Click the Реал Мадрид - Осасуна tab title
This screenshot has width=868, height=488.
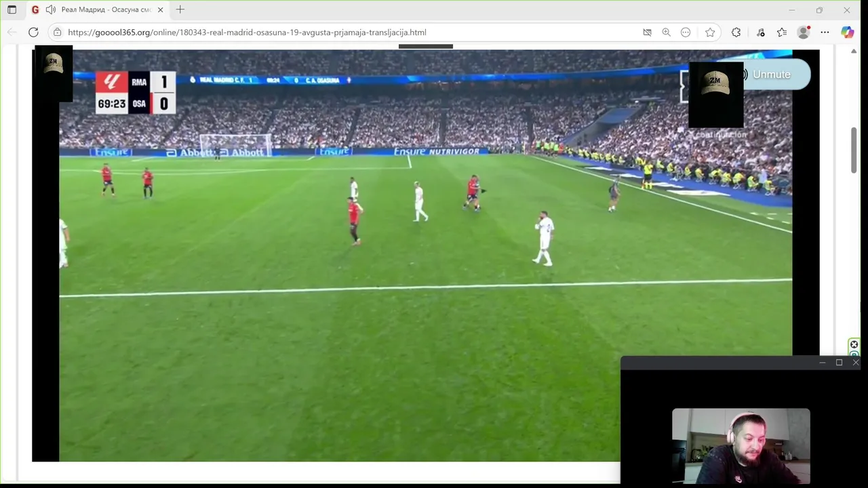pyautogui.click(x=106, y=9)
